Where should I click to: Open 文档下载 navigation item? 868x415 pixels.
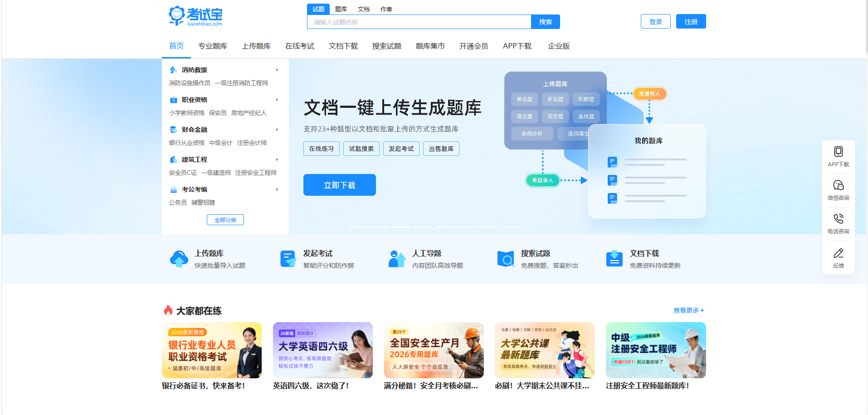point(343,46)
